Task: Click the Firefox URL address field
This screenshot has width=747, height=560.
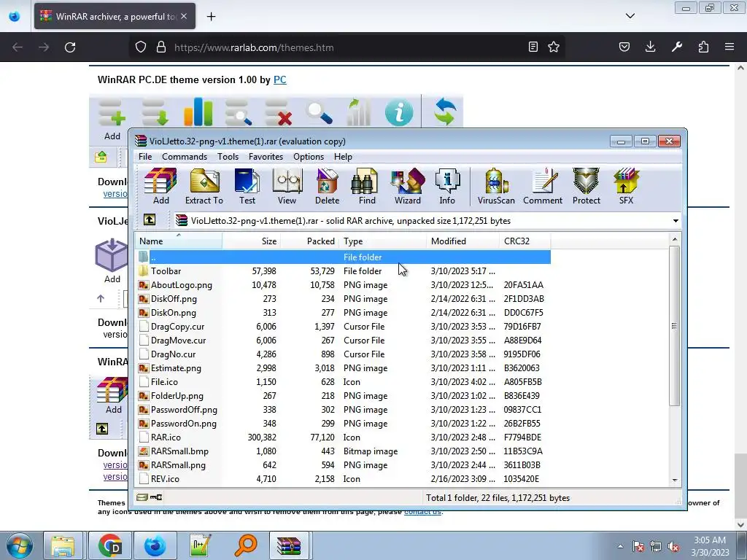Action: pyautogui.click(x=348, y=47)
